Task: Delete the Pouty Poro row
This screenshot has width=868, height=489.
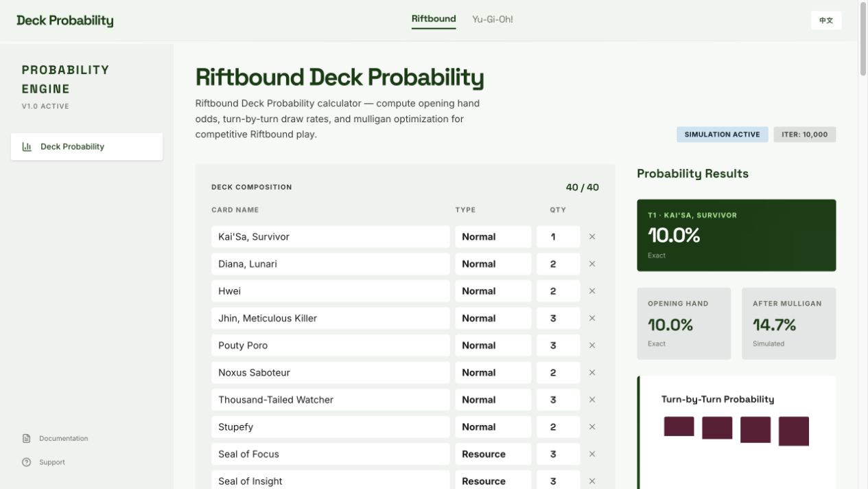Action: [592, 345]
